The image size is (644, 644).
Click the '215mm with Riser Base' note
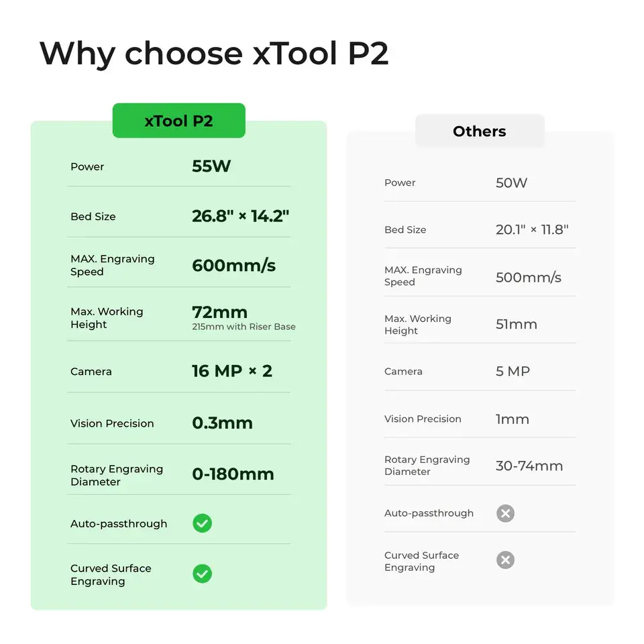tap(244, 327)
